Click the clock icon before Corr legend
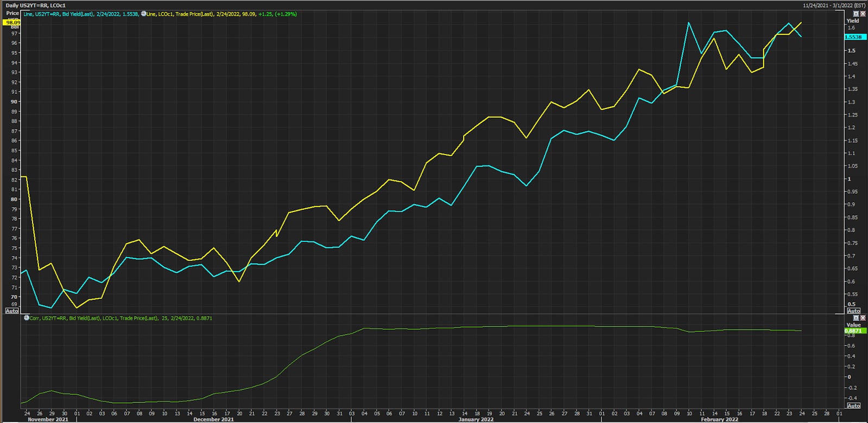 pos(26,318)
